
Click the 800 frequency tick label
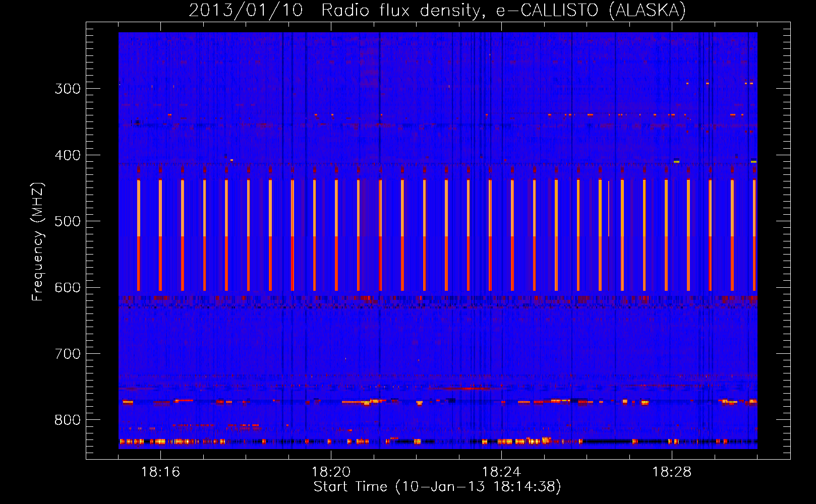point(68,420)
